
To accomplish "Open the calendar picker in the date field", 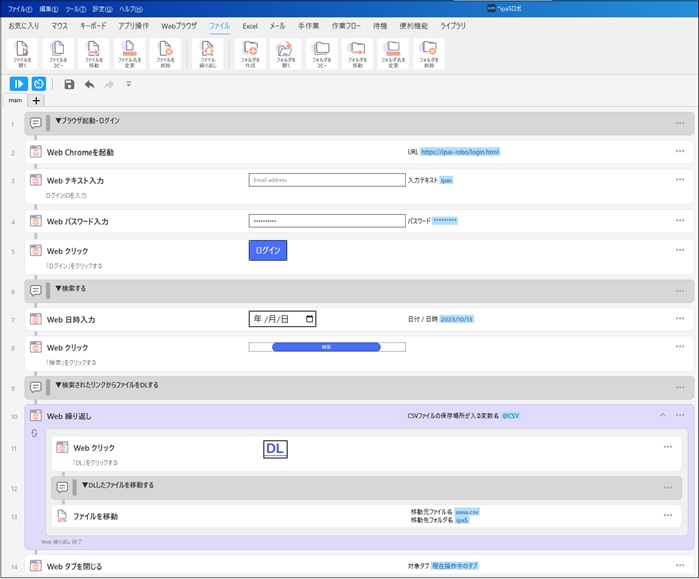I will point(310,319).
